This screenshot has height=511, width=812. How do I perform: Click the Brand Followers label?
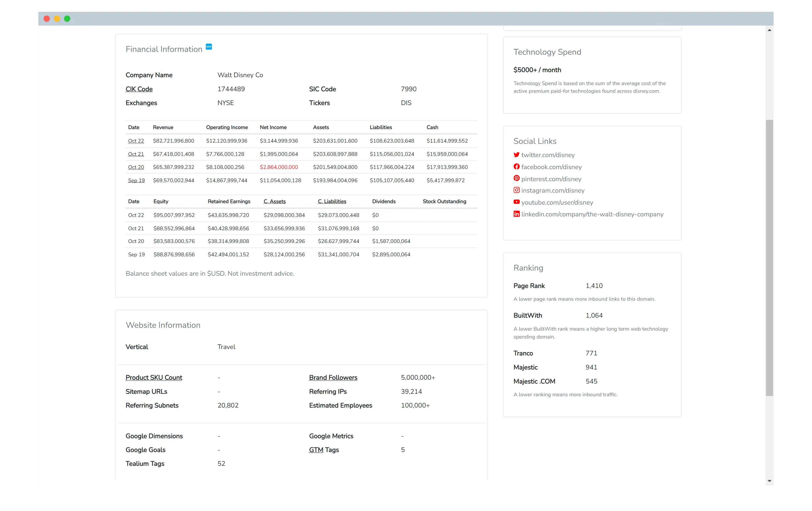pyautogui.click(x=333, y=377)
